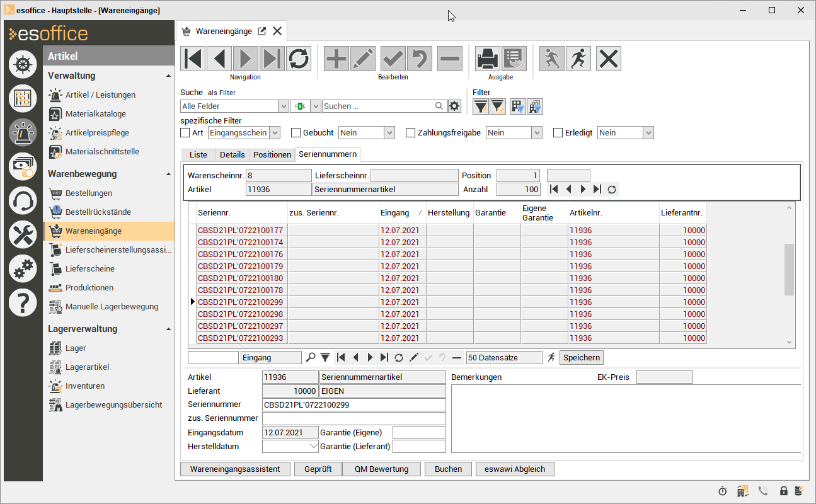The height and width of the screenshot is (504, 816).
Task: Click the QM Bewertung button
Action: pos(381,469)
